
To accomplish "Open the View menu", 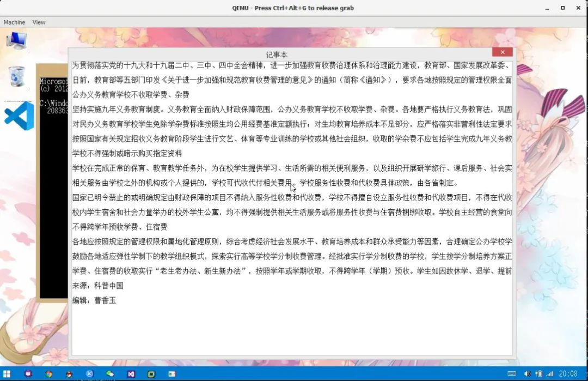I will [39, 22].
